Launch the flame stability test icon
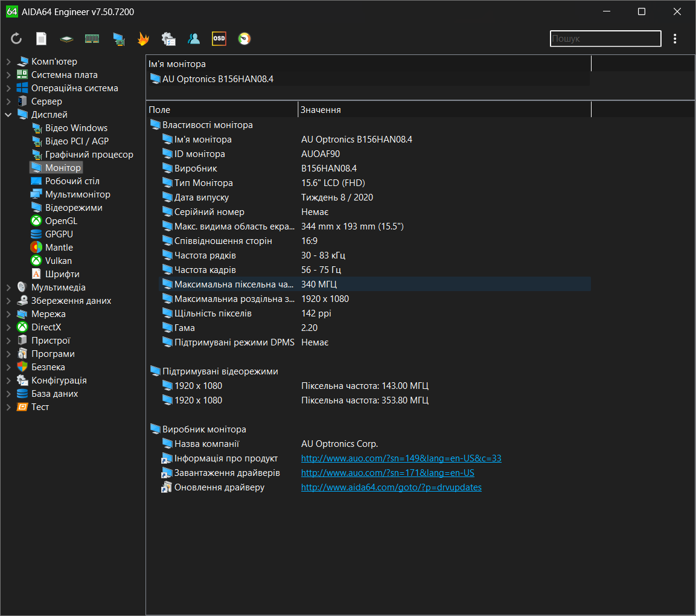 (143, 39)
